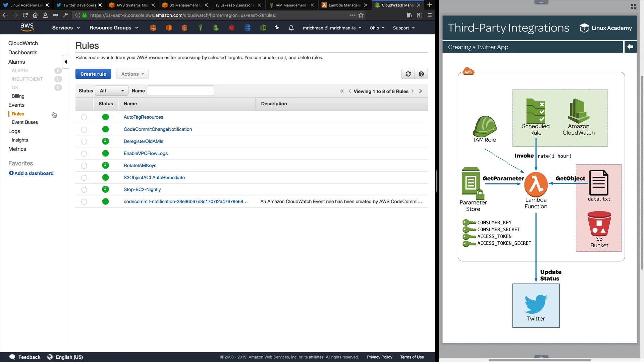Click the Create rule button
Screen dimensions: 644x362
[93, 74]
